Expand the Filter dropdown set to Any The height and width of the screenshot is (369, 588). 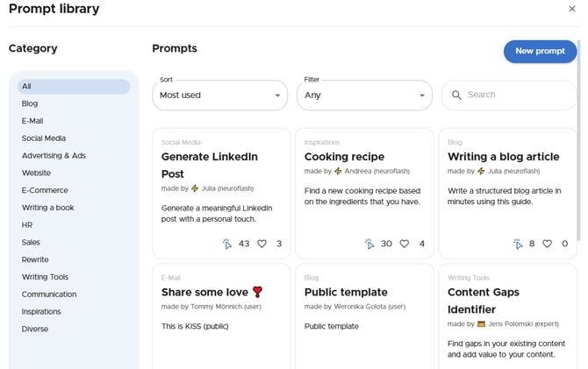pos(363,95)
